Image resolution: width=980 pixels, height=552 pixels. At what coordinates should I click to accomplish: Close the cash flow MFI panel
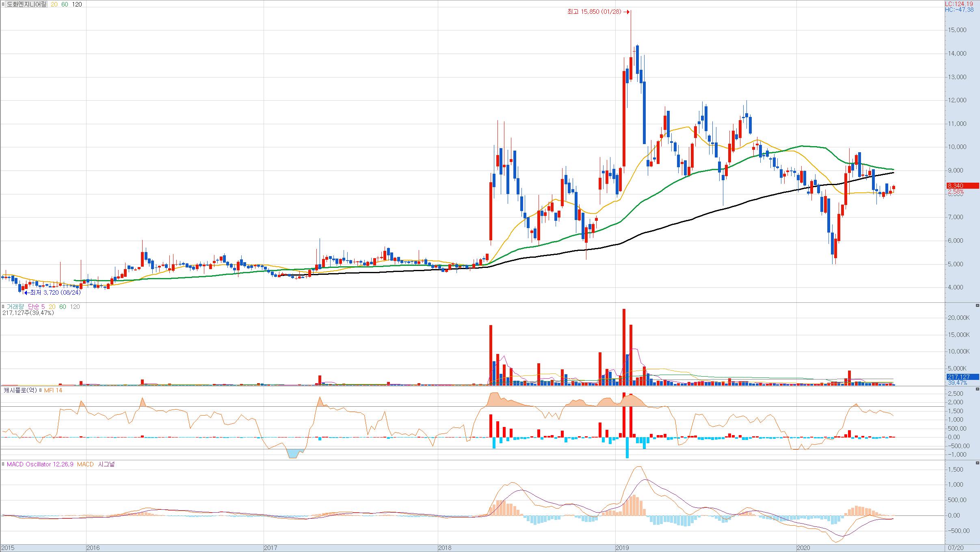coord(977,389)
